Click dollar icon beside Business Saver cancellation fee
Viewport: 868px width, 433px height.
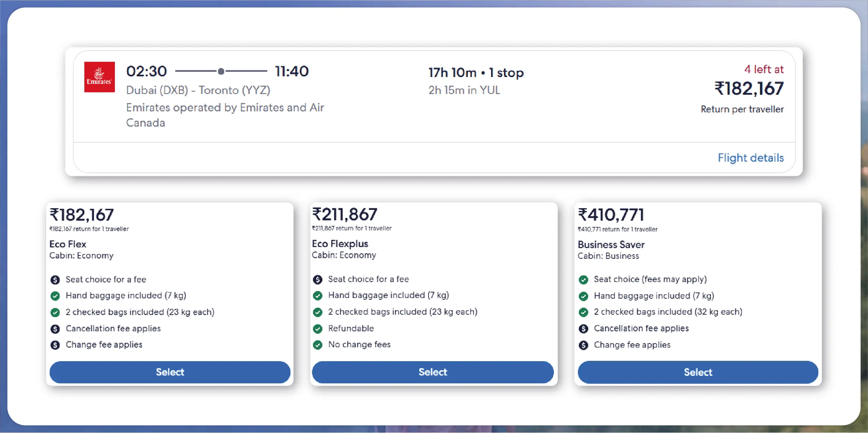pos(583,329)
